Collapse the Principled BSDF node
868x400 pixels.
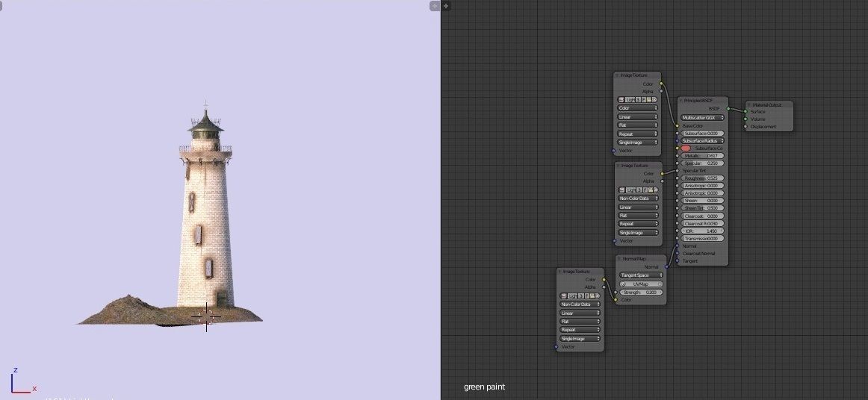pos(681,101)
